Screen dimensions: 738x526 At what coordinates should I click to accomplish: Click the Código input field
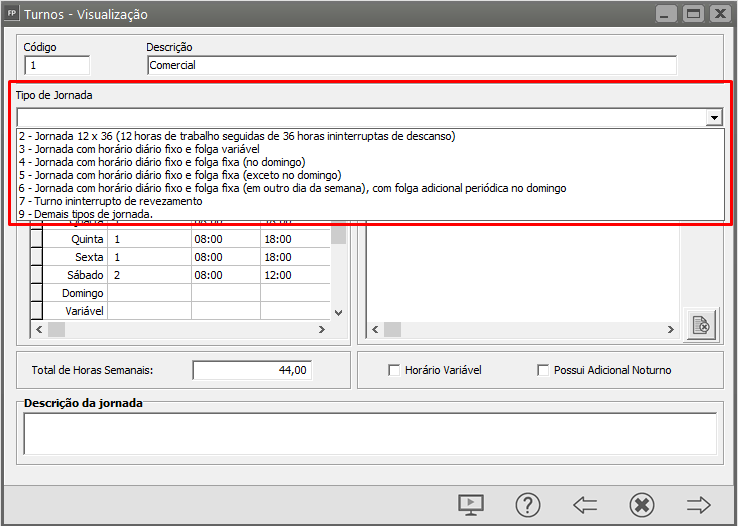[x=56, y=65]
